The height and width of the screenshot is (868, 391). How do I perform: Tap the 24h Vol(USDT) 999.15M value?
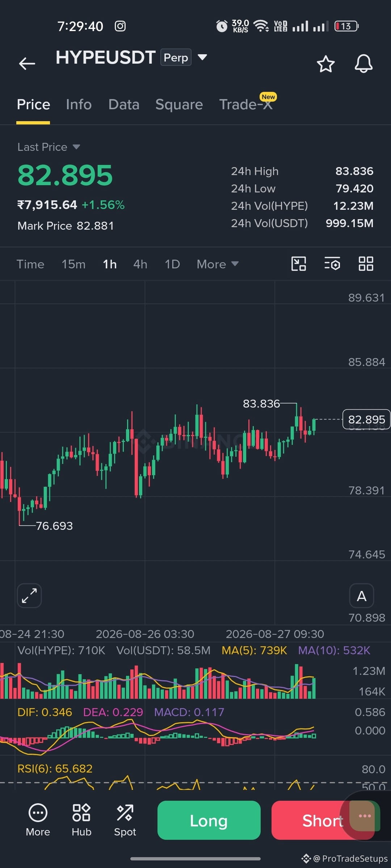pyautogui.click(x=349, y=223)
